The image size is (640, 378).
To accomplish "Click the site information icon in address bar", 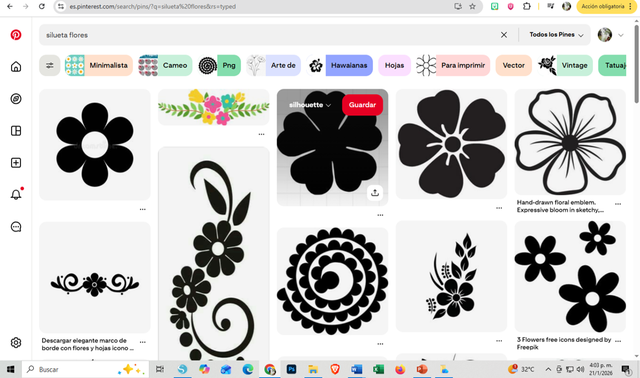I will tap(61, 7).
